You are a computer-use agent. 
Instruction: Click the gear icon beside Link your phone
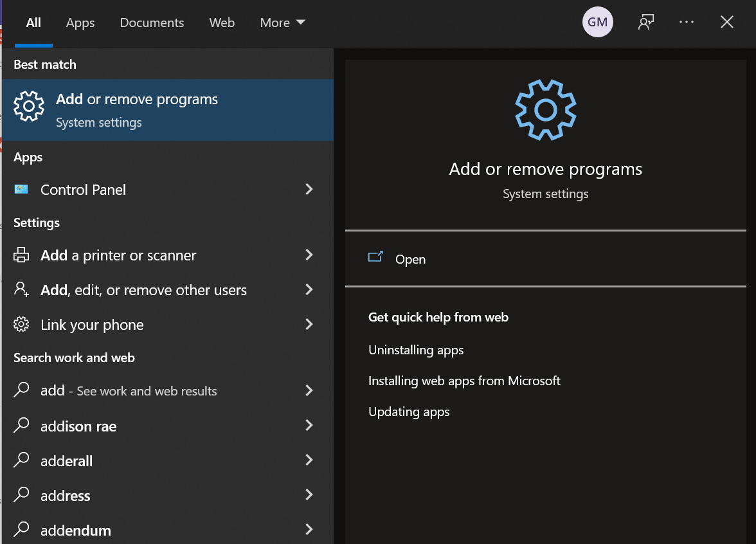click(x=21, y=324)
